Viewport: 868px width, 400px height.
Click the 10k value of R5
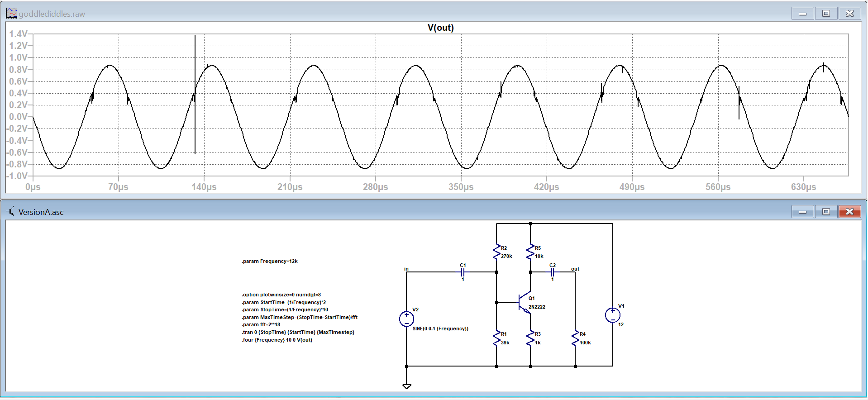pyautogui.click(x=539, y=256)
